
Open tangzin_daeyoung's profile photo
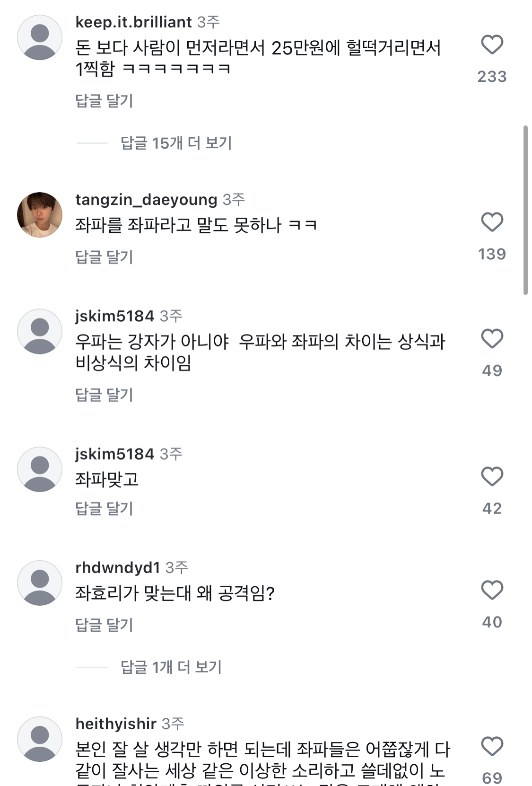click(40, 215)
